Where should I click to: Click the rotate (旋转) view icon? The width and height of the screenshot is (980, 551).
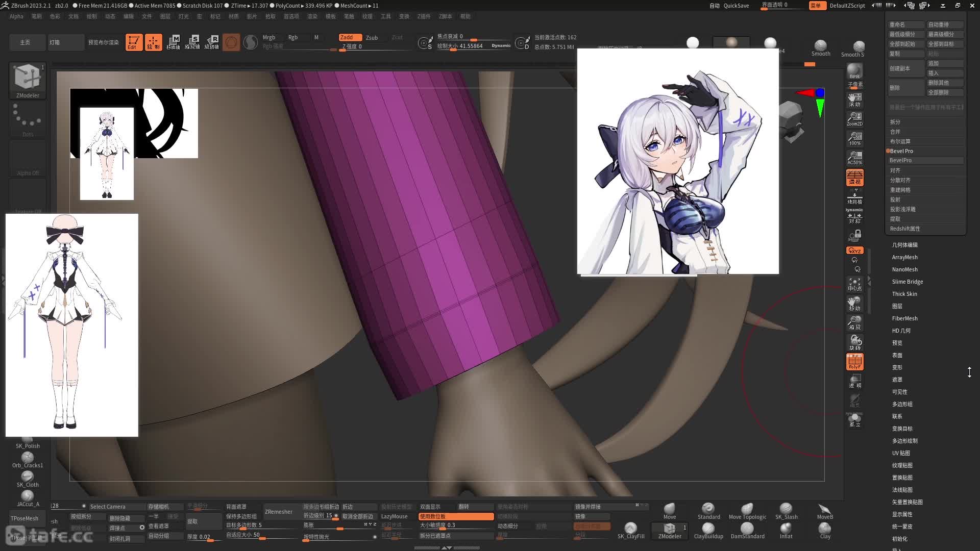(854, 342)
